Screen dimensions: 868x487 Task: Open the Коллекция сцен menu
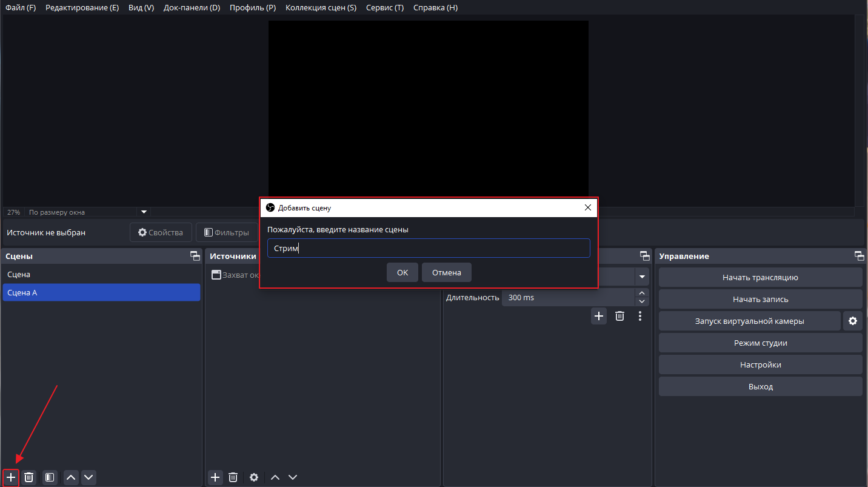point(321,8)
